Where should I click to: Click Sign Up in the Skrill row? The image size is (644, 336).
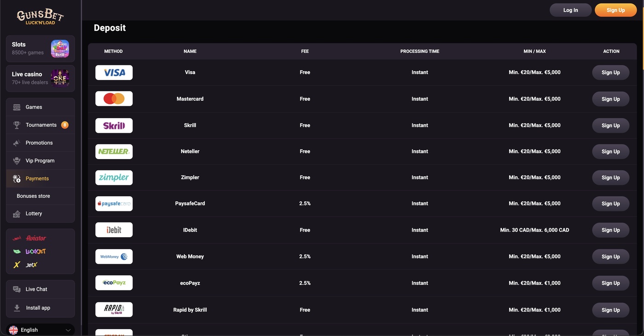pyautogui.click(x=610, y=125)
